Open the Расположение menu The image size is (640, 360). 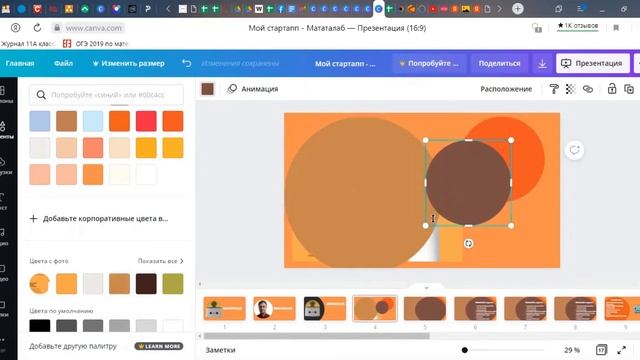tap(506, 89)
